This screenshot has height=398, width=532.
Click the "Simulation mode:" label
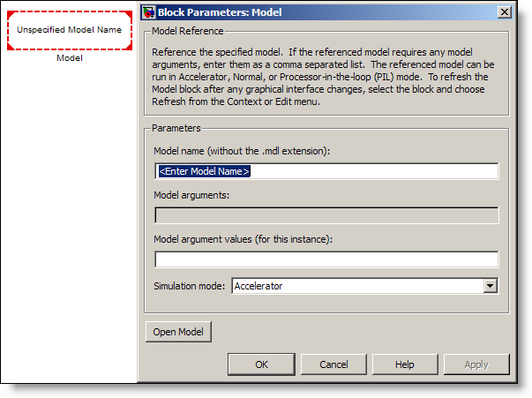point(190,286)
